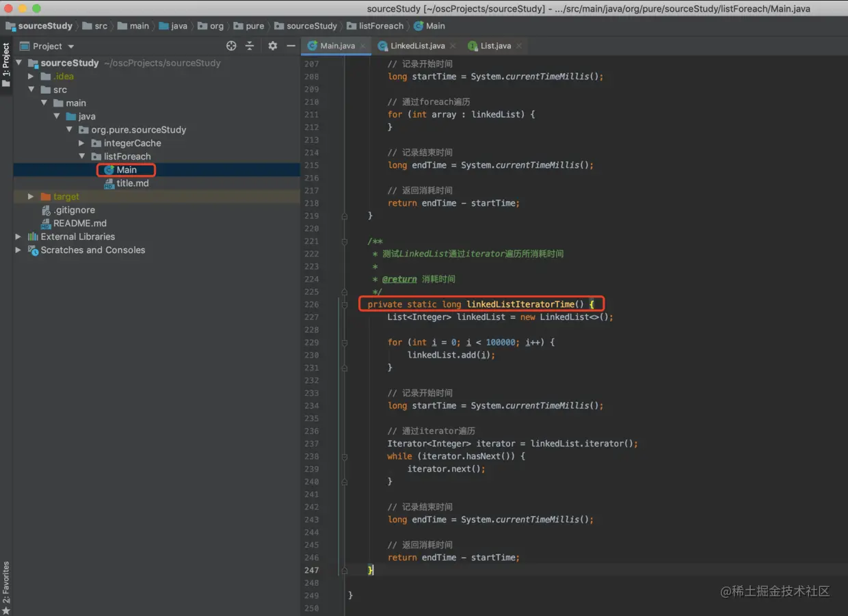Collapse the sourceStudy project root arrow

[x=18, y=63]
